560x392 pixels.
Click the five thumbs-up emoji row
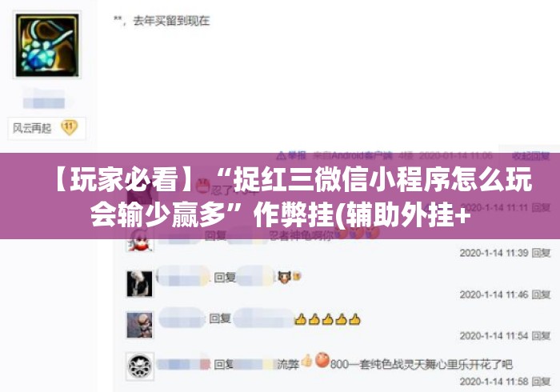327,319
